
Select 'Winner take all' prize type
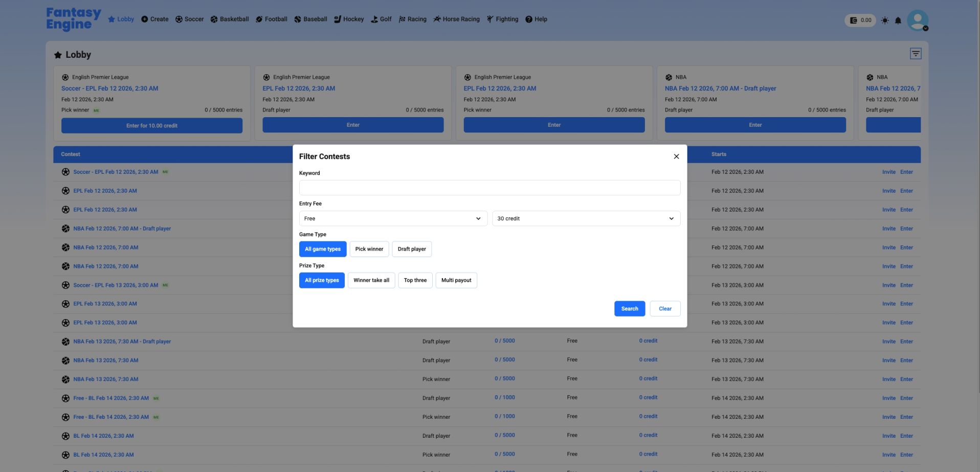pos(371,280)
